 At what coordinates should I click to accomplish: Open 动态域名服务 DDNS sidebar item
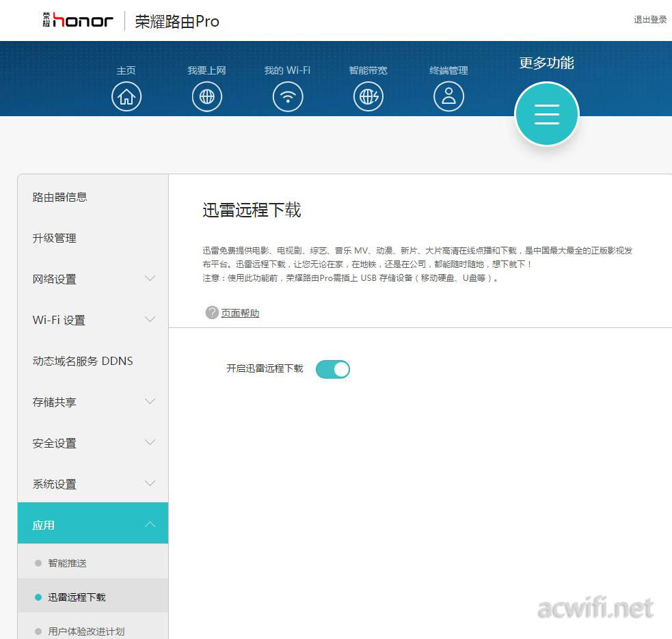click(93, 361)
